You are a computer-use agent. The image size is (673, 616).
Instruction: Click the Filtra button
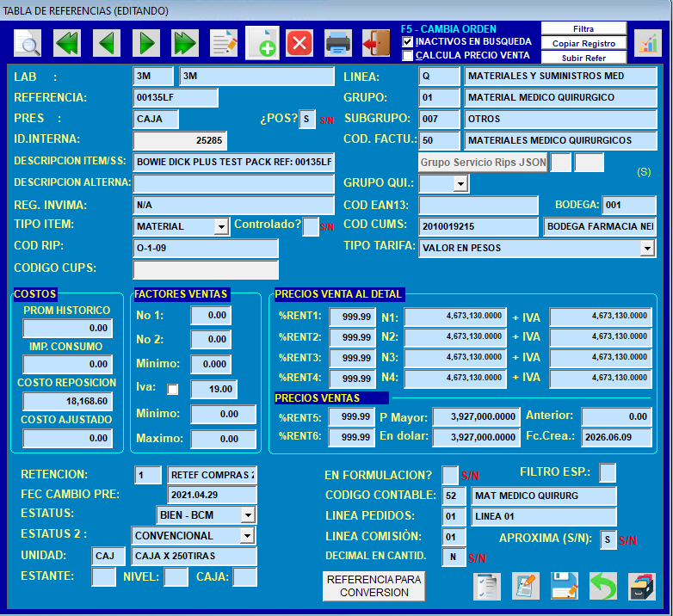pyautogui.click(x=583, y=28)
